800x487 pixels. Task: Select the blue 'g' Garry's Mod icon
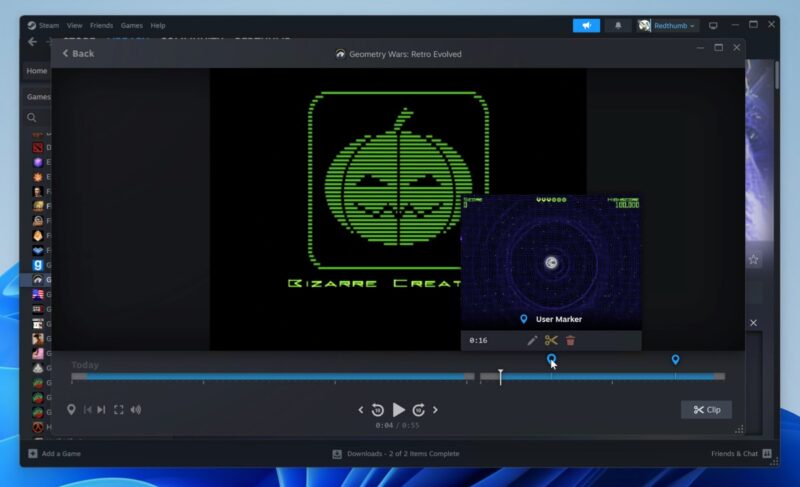coord(38,265)
